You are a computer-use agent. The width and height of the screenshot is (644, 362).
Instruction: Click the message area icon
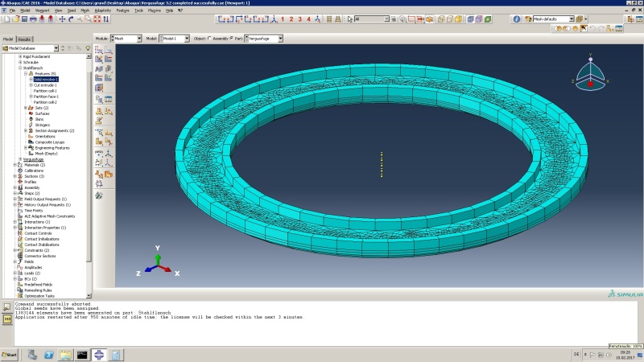(x=7, y=307)
